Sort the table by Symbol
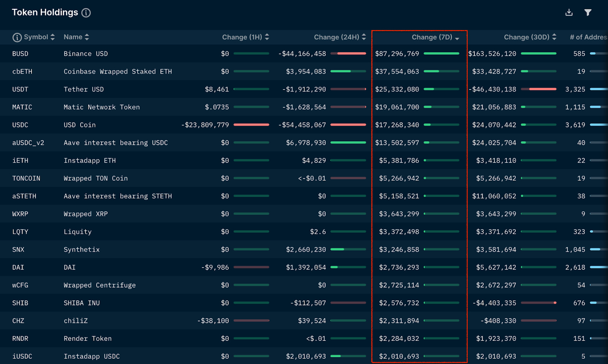The image size is (608, 364). pyautogui.click(x=39, y=37)
